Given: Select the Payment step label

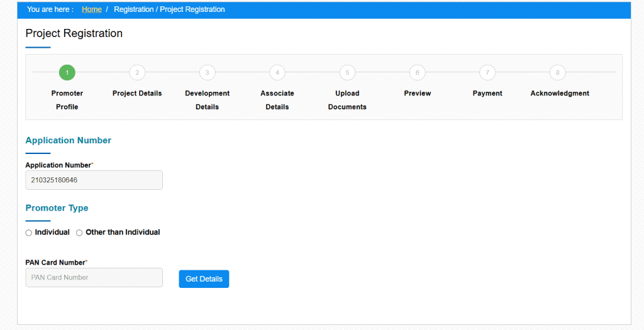Looking at the screenshot, I should [487, 94].
